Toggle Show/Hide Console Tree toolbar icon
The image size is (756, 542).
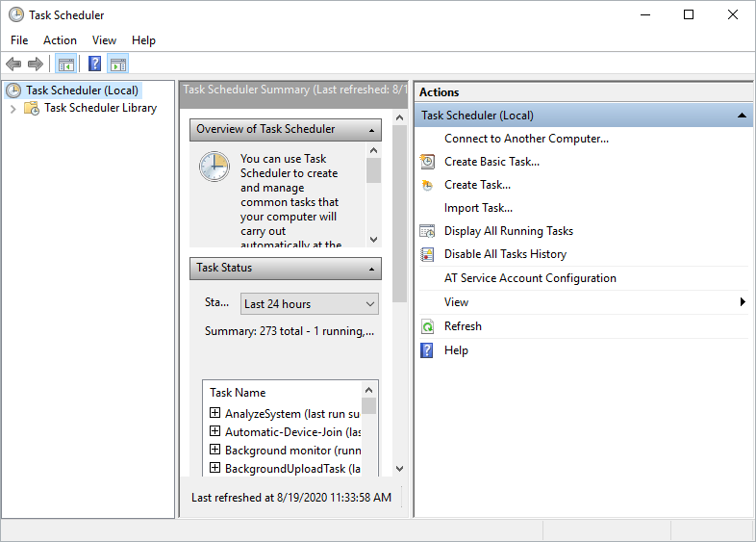[66, 65]
